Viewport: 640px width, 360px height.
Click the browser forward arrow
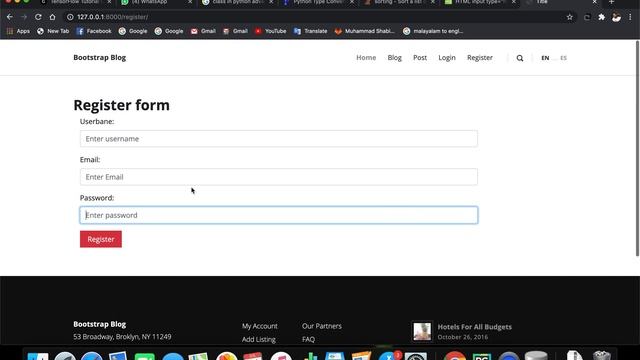[x=24, y=17]
